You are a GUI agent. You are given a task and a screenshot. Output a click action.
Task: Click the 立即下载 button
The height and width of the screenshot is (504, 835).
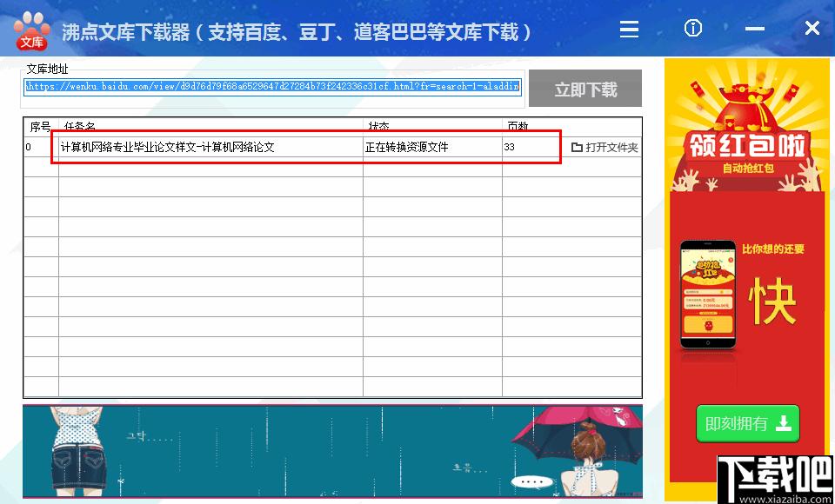pyautogui.click(x=585, y=89)
